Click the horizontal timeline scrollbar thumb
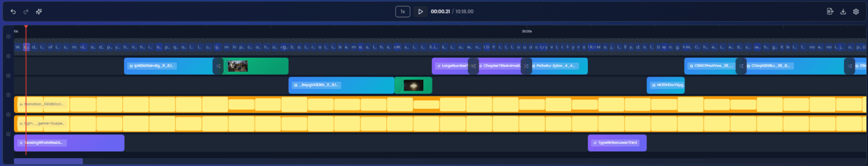868x166 pixels. [x=48, y=161]
